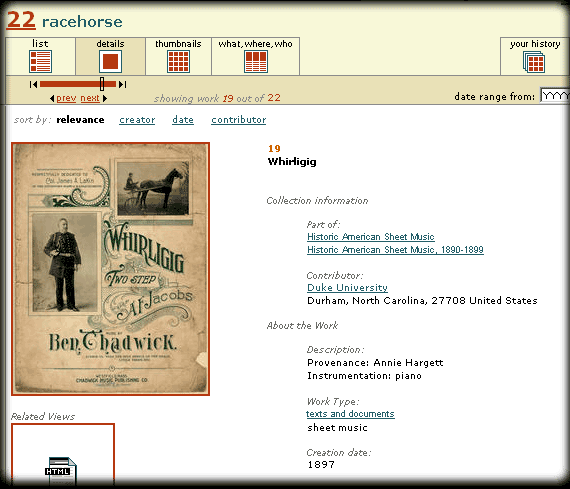Go to the next work
The image size is (570, 489).
(x=90, y=98)
